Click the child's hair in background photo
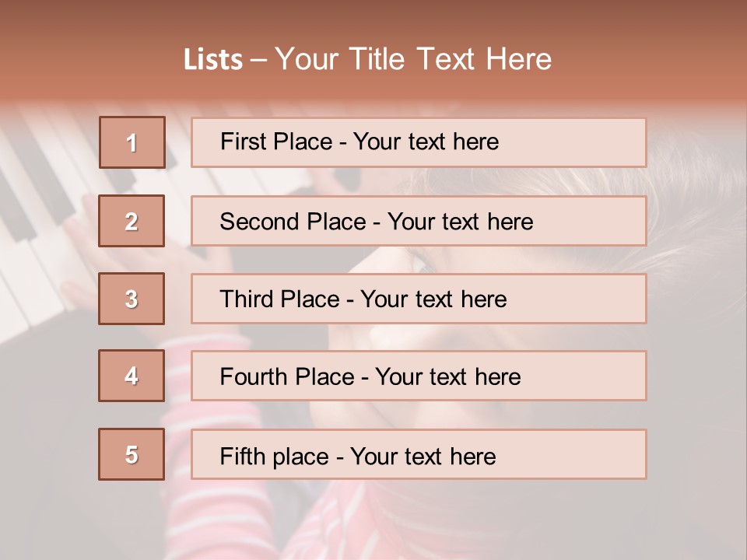Image resolution: width=747 pixels, height=560 pixels. point(693,226)
